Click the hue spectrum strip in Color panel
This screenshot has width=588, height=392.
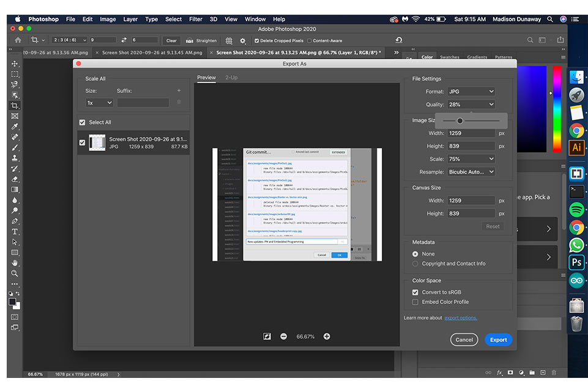click(557, 109)
